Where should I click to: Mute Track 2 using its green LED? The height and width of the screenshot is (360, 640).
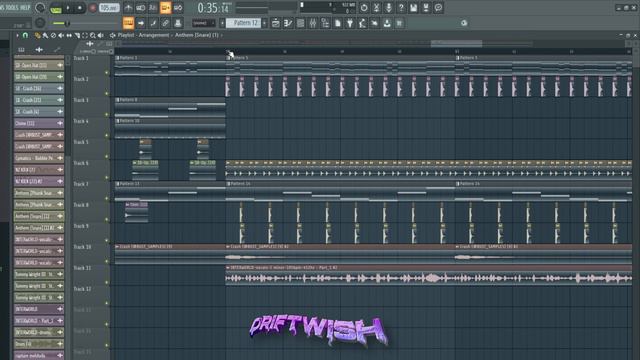107,93
